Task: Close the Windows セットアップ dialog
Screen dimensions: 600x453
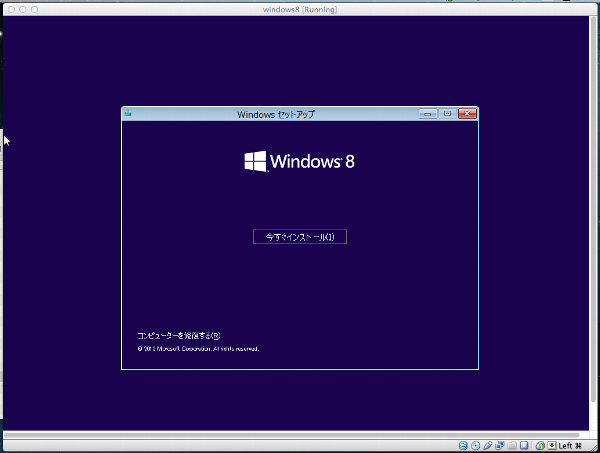Action: pyautogui.click(x=467, y=114)
